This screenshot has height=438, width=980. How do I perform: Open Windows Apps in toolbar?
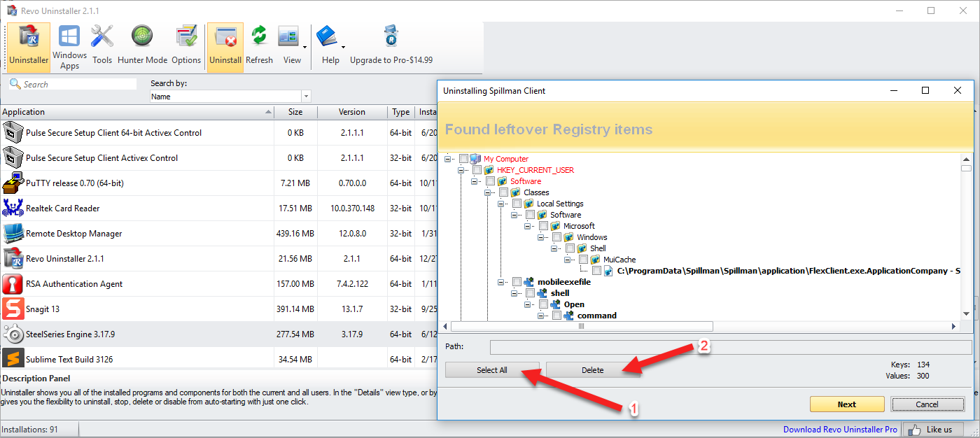(x=69, y=47)
